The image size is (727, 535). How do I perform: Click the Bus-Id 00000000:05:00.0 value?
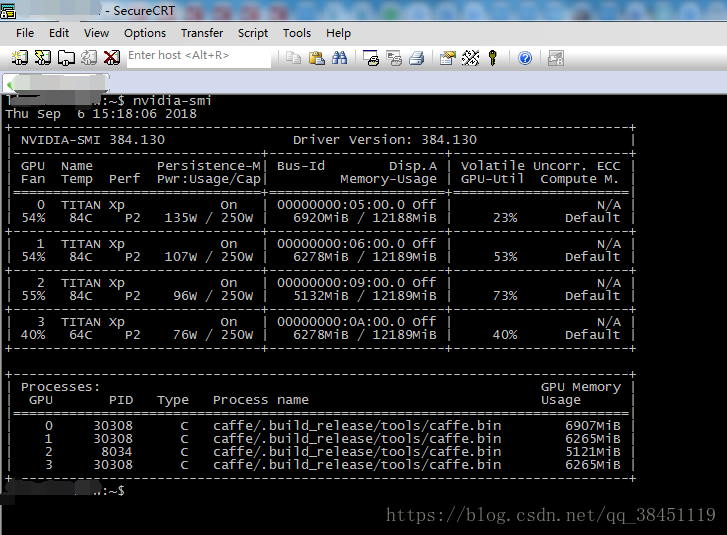coord(341,205)
